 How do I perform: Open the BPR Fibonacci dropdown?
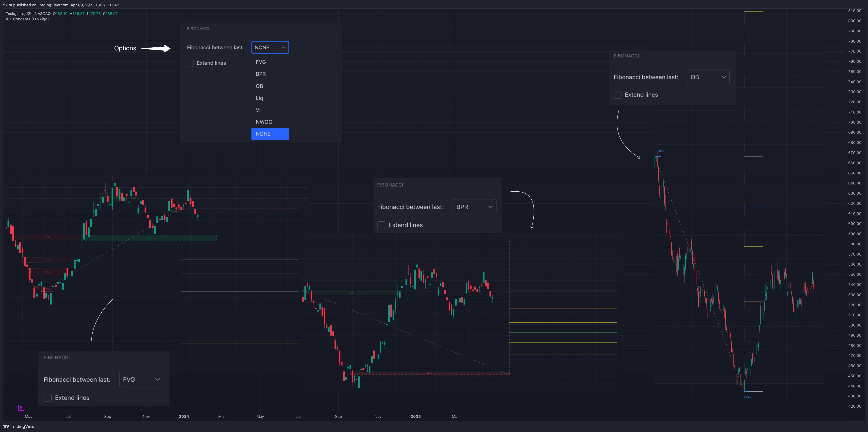(474, 207)
